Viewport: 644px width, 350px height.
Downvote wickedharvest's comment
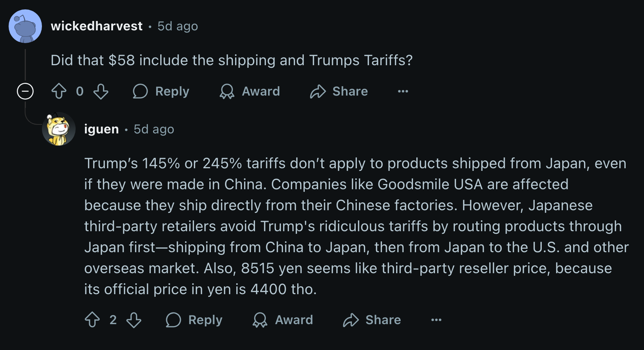click(x=101, y=91)
